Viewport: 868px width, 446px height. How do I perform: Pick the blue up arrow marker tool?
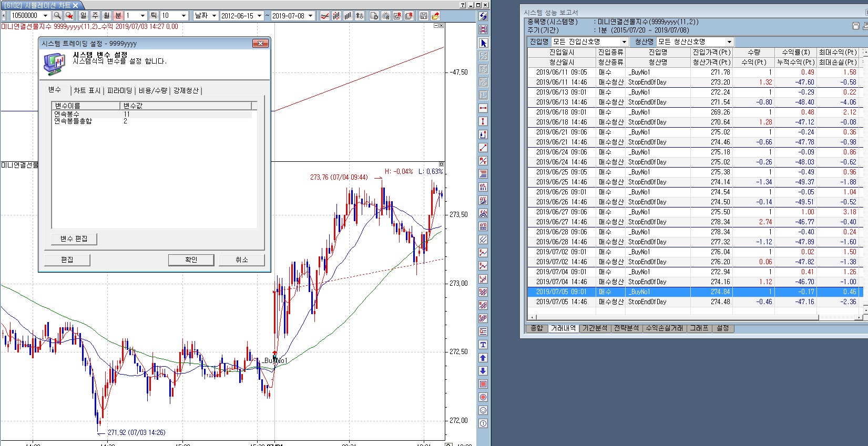click(483, 358)
